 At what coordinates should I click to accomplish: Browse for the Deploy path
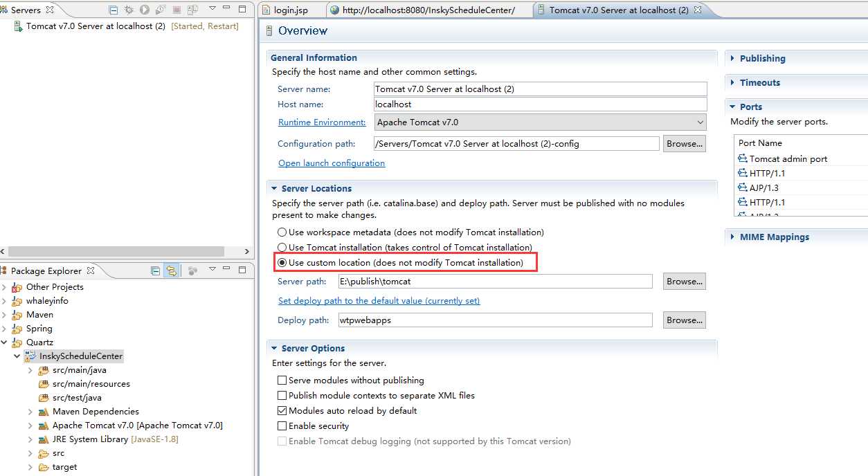(685, 320)
